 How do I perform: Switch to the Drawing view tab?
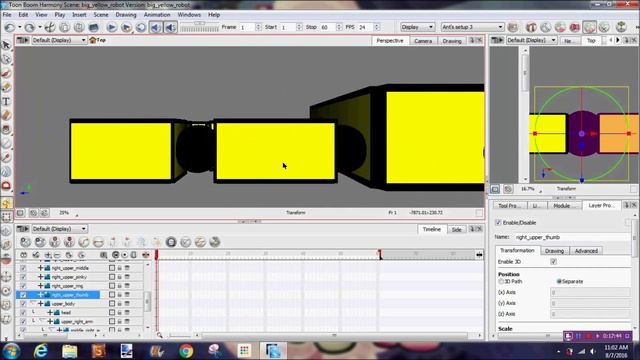click(x=452, y=41)
